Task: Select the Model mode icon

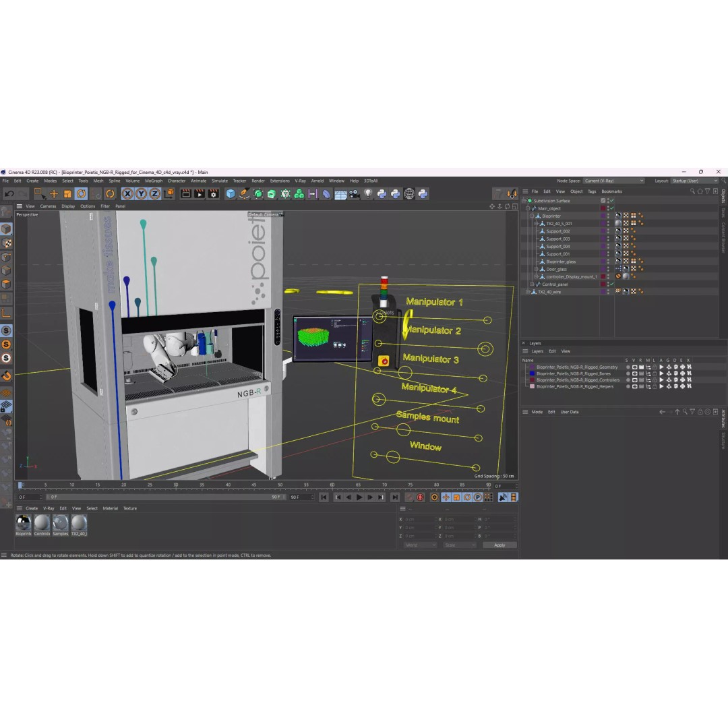Action: (7, 229)
